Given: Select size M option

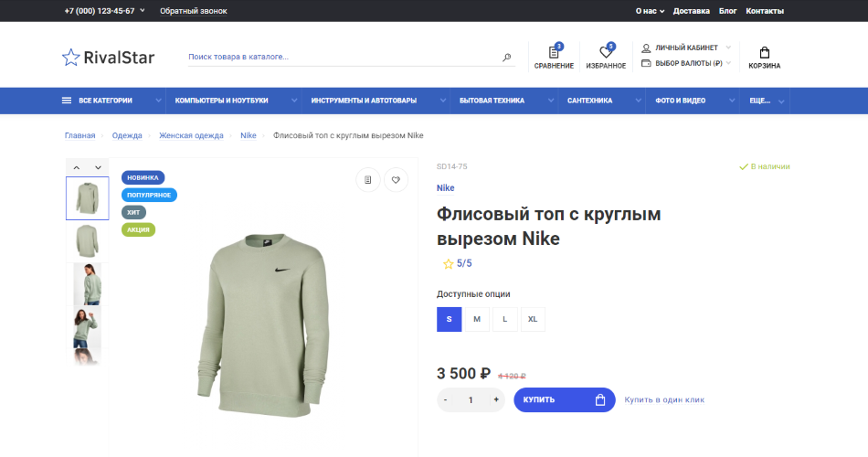Looking at the screenshot, I should [x=477, y=319].
